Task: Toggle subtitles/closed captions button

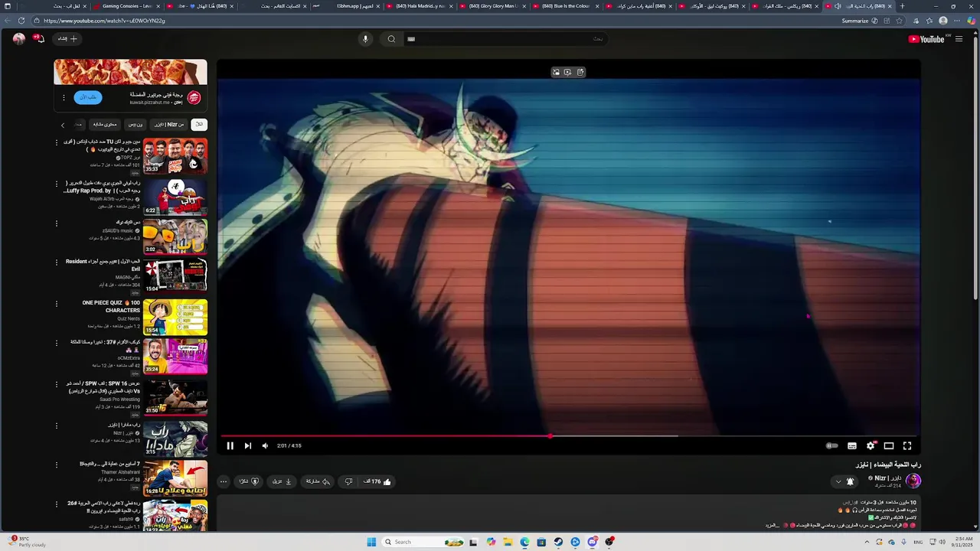Action: [852, 445]
